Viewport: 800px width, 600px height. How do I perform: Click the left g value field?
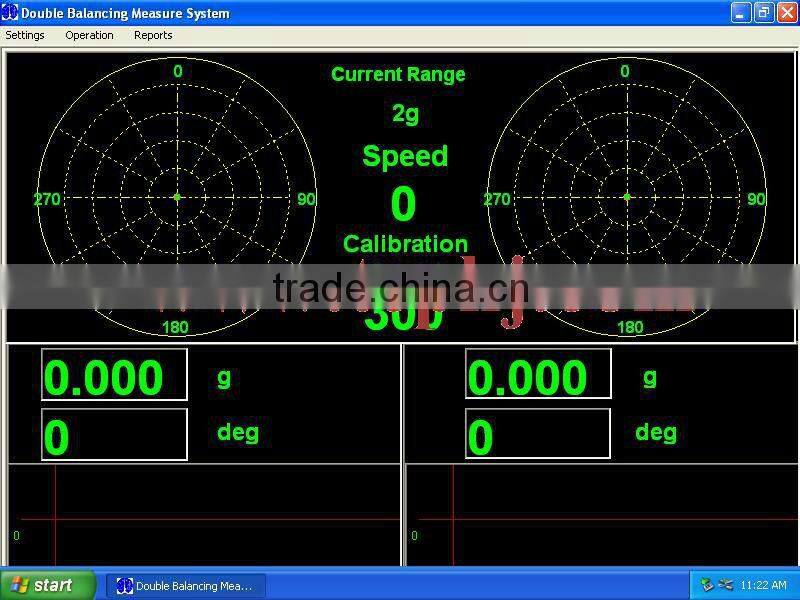(114, 375)
